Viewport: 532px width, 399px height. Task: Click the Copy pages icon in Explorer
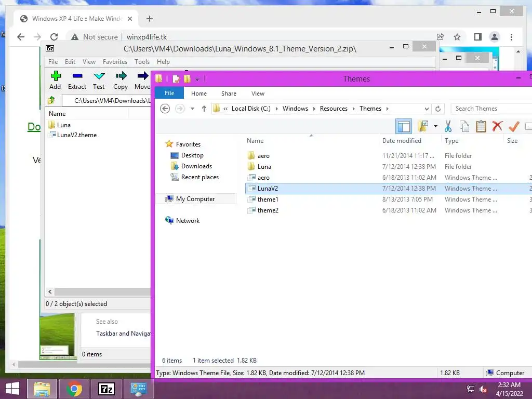click(464, 126)
